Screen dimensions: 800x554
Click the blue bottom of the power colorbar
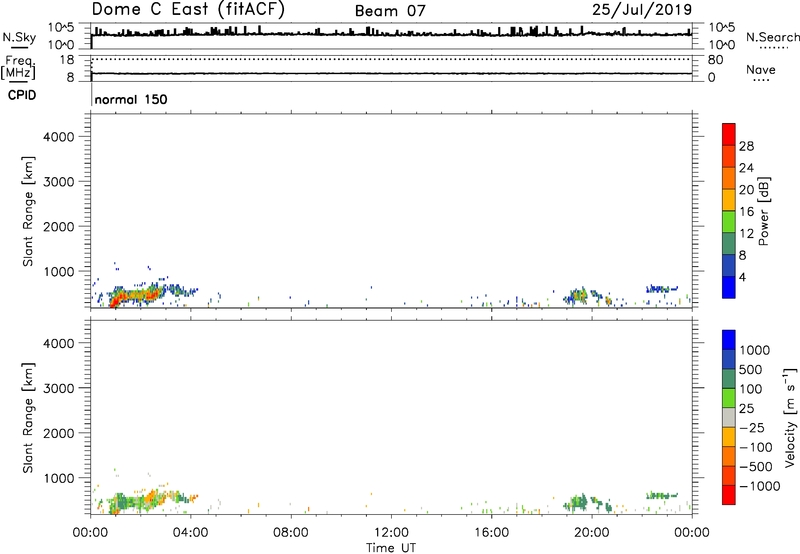tap(729, 287)
